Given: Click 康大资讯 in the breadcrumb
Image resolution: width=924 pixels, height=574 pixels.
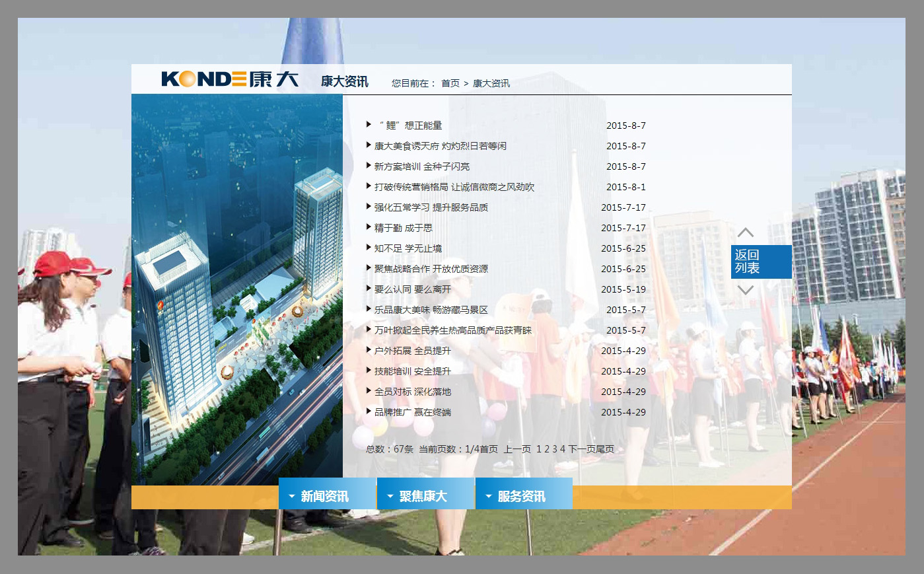Looking at the screenshot, I should coord(491,83).
